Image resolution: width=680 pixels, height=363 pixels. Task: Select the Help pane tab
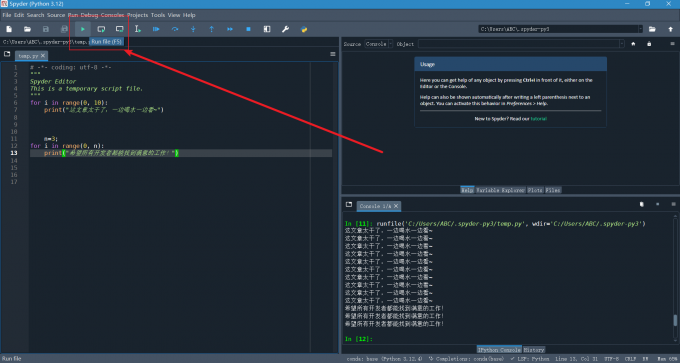pyautogui.click(x=467, y=190)
